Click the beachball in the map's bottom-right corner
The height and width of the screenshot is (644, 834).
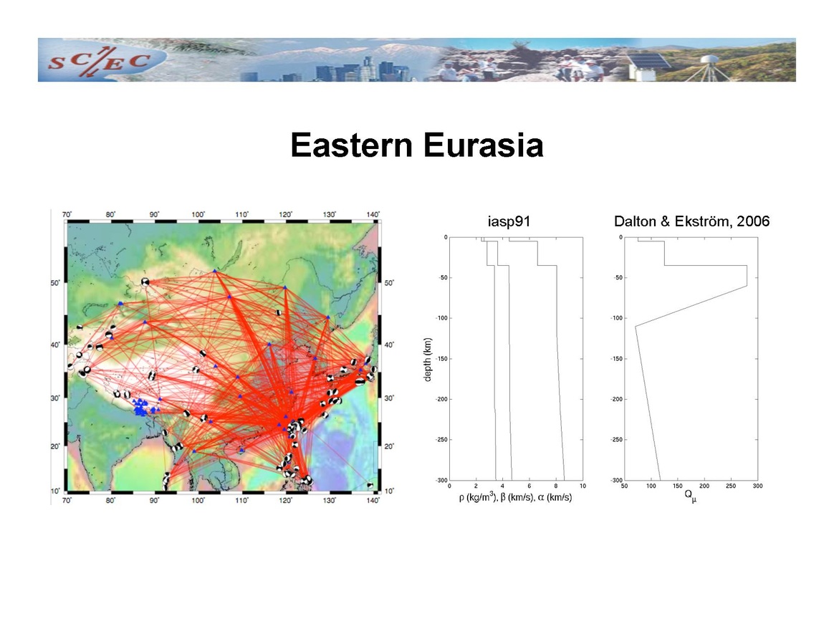click(x=370, y=486)
